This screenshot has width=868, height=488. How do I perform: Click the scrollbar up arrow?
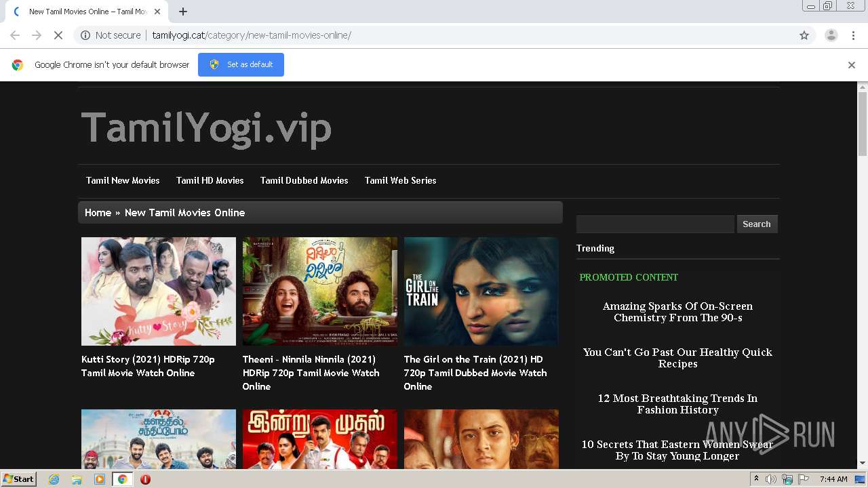[863, 87]
